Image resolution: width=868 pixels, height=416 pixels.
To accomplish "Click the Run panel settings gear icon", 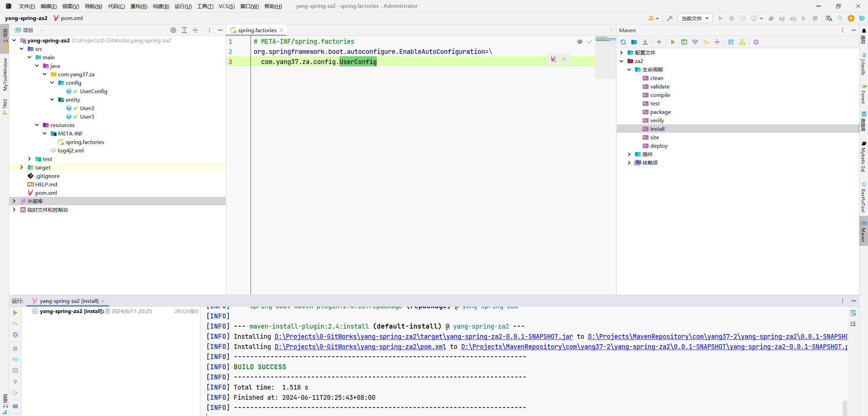I will (15, 335).
